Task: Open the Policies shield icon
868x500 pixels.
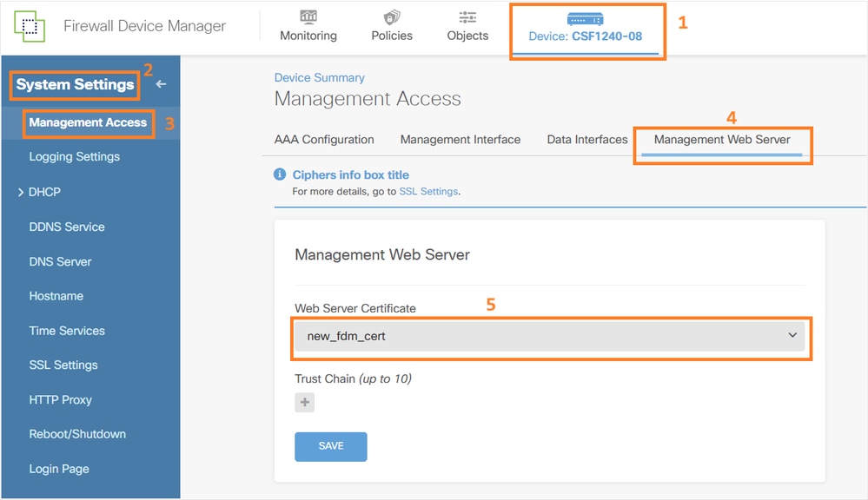Action: pyautogui.click(x=392, y=17)
